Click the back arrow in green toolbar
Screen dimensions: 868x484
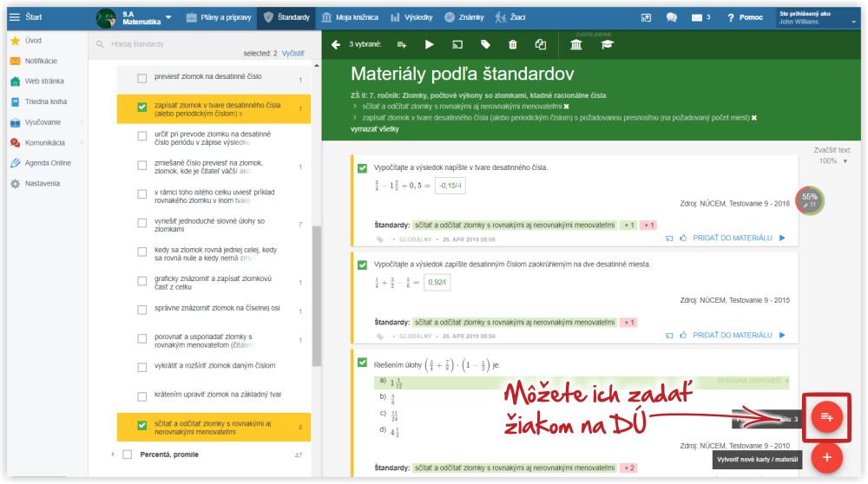click(335, 44)
